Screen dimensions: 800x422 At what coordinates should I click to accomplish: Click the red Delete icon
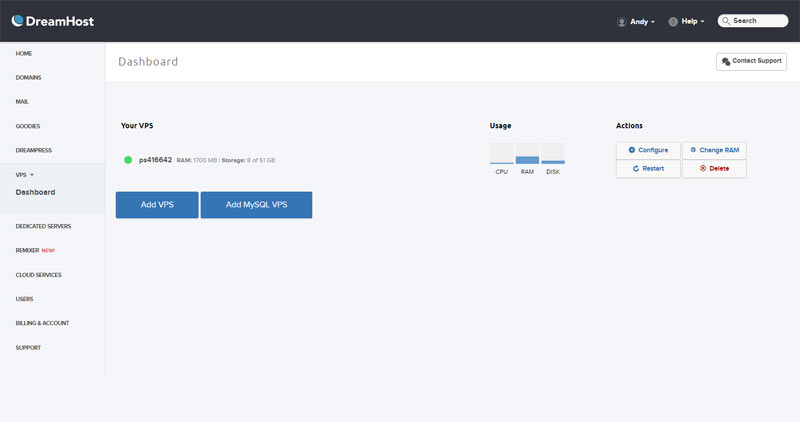[x=703, y=168]
